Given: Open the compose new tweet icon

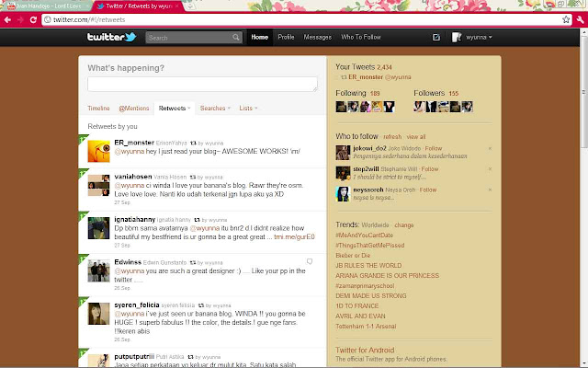Looking at the screenshot, I should coord(436,37).
